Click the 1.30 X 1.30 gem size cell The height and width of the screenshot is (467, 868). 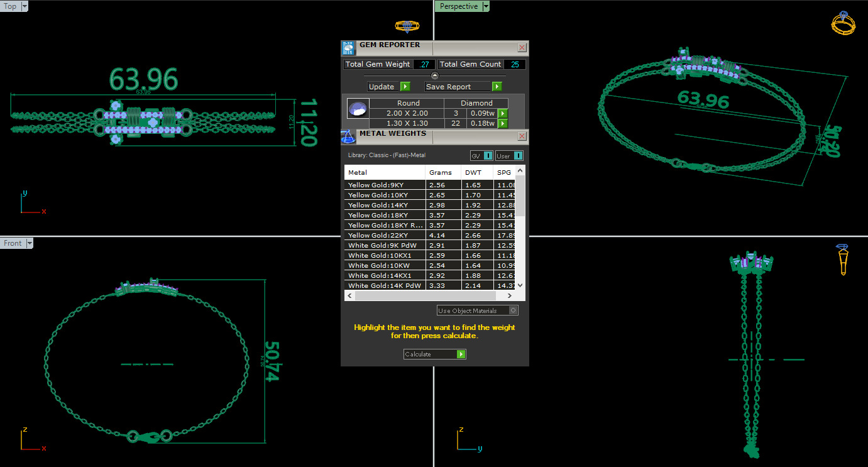[x=407, y=123]
